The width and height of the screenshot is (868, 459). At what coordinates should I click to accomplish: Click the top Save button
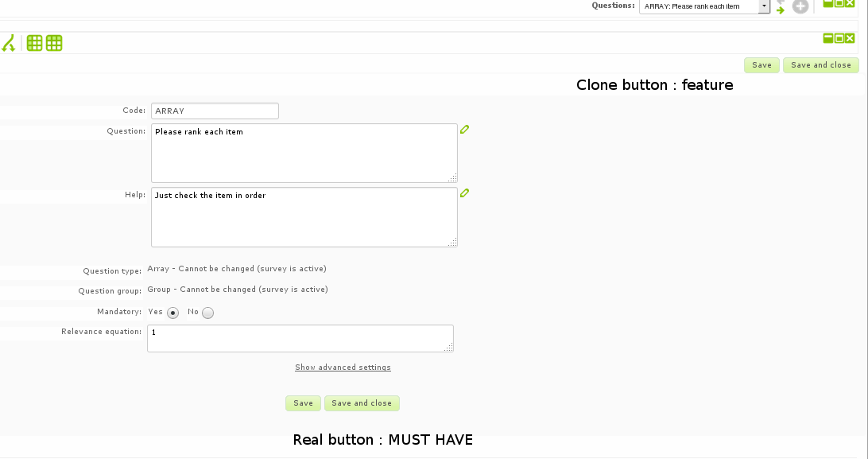(761, 65)
